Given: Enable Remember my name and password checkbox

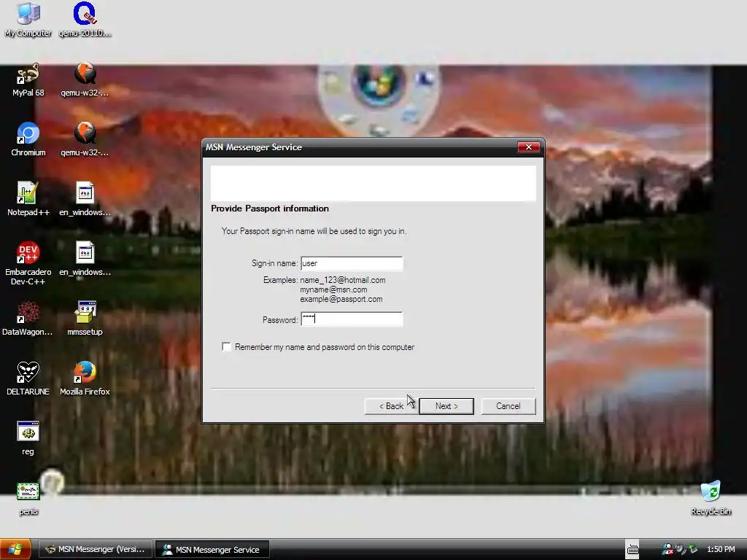Looking at the screenshot, I should click(x=227, y=346).
